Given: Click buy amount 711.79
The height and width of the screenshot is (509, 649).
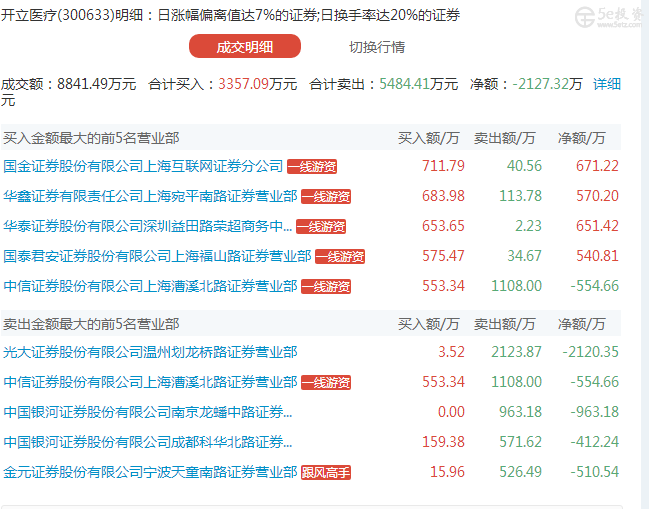Looking at the screenshot, I should point(443,166).
